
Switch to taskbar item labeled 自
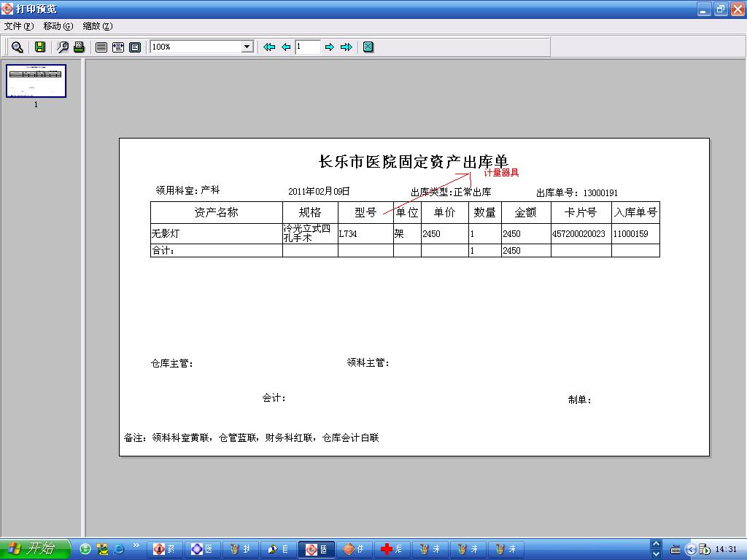click(278, 549)
